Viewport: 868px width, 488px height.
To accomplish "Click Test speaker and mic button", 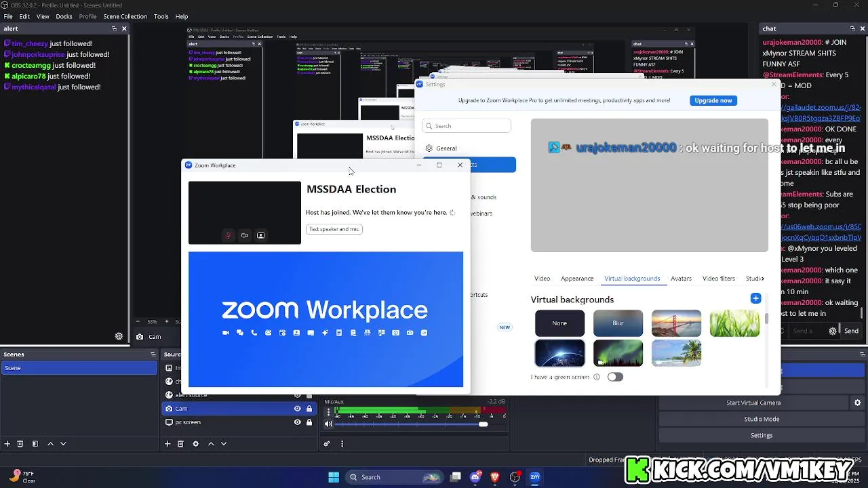I will [334, 229].
